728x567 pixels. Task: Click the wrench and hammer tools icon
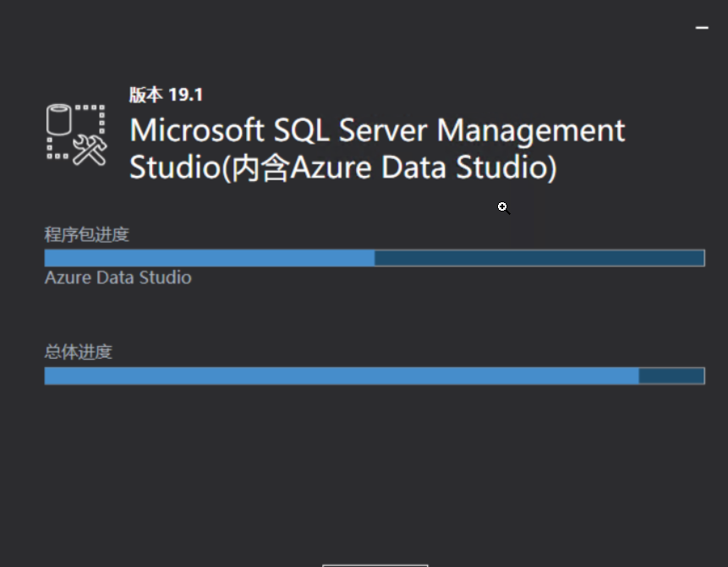click(x=90, y=150)
